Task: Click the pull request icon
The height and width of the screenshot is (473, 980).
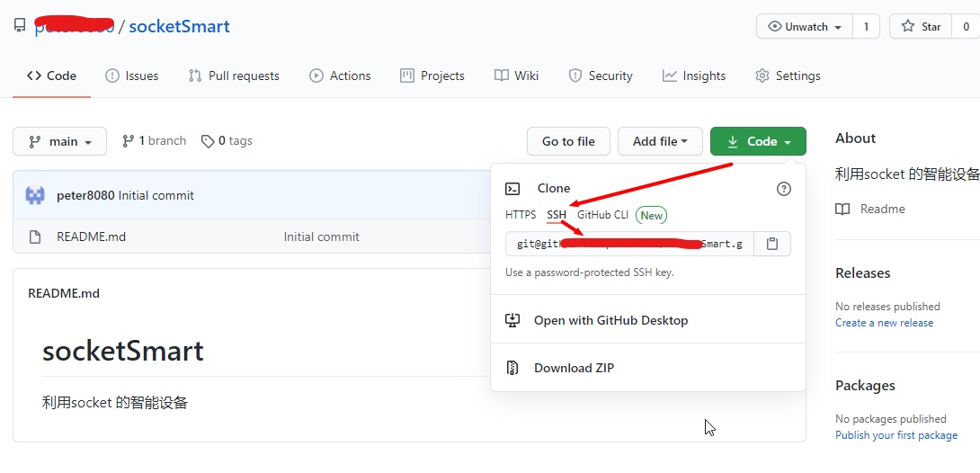Action: (x=194, y=76)
